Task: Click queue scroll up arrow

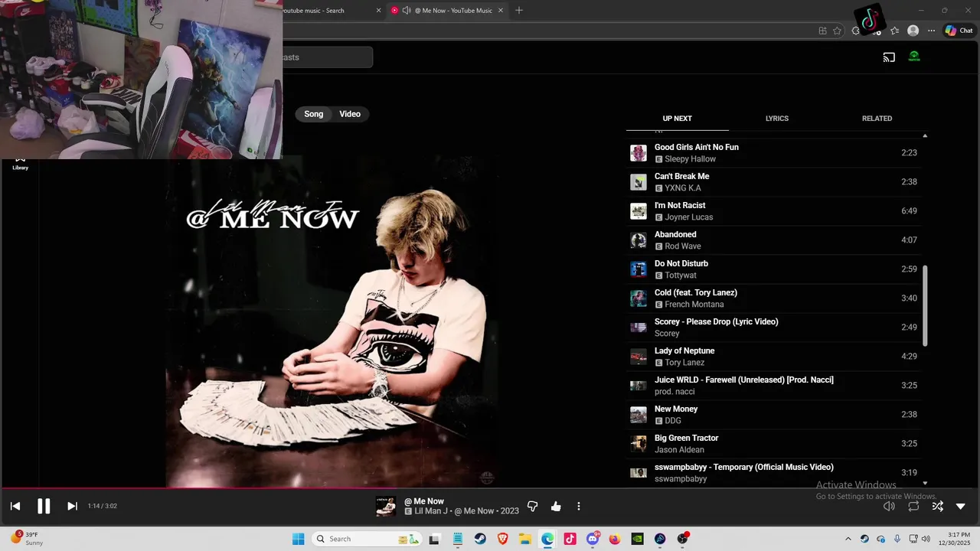Action: (925, 135)
